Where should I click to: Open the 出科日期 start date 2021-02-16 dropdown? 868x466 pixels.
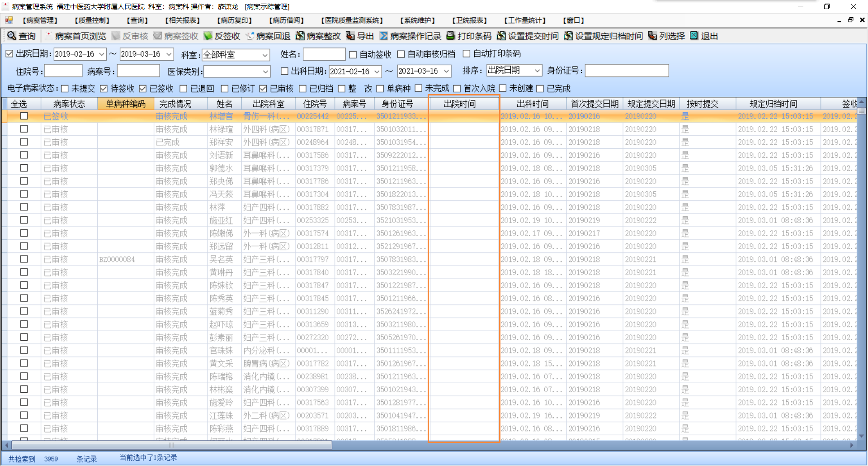377,71
